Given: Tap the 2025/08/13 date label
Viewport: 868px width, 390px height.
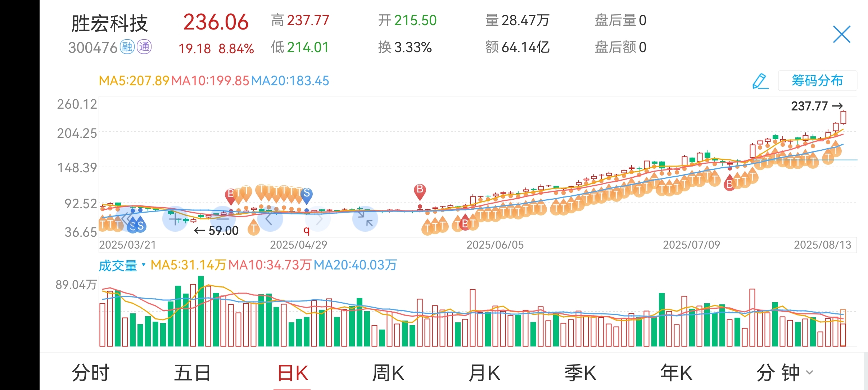Looking at the screenshot, I should 822,245.
